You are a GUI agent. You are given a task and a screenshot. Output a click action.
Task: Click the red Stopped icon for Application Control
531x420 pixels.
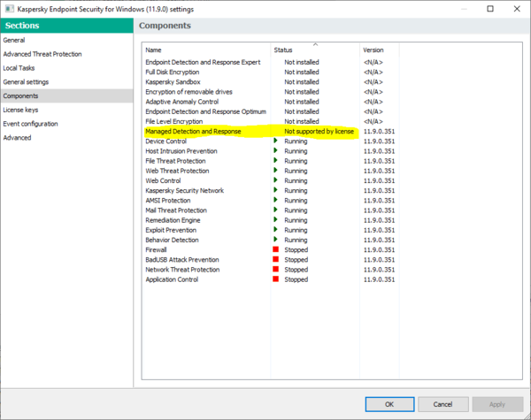[x=275, y=279]
